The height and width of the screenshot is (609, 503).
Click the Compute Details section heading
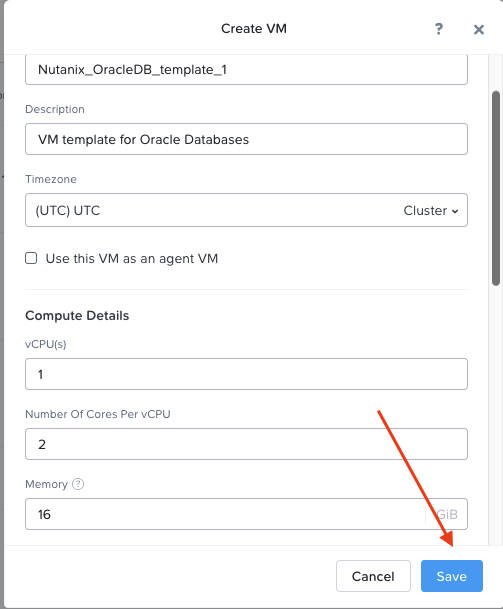pos(77,315)
